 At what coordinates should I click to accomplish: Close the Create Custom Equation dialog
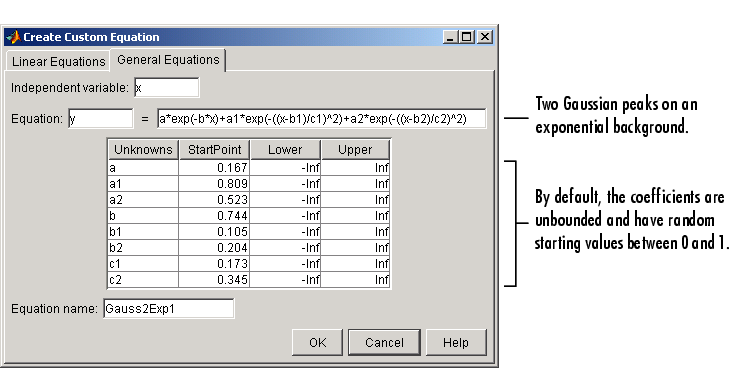click(x=485, y=37)
